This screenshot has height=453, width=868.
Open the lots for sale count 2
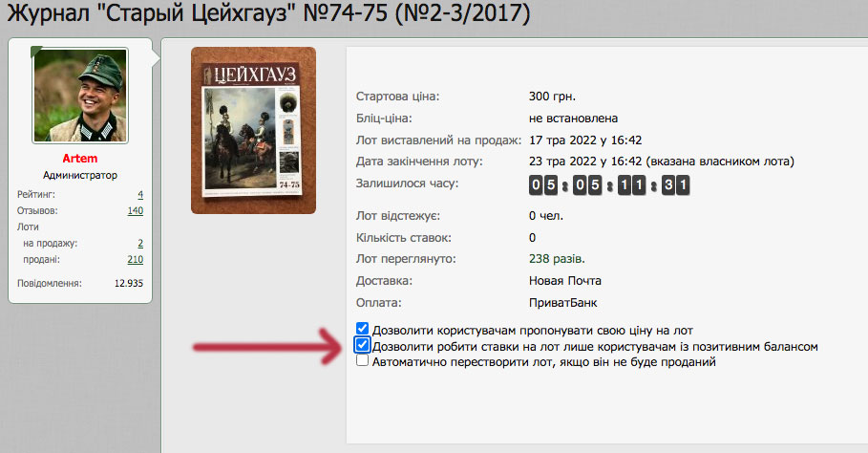pyautogui.click(x=140, y=243)
